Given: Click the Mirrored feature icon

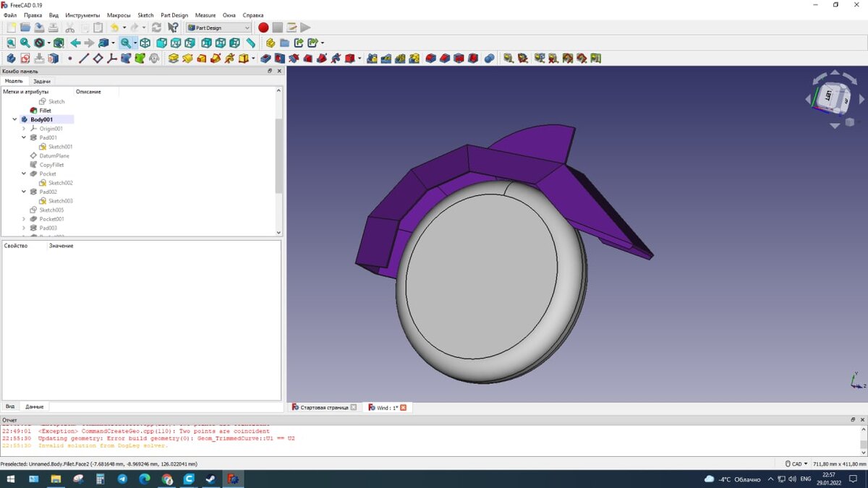Looking at the screenshot, I should 372,58.
